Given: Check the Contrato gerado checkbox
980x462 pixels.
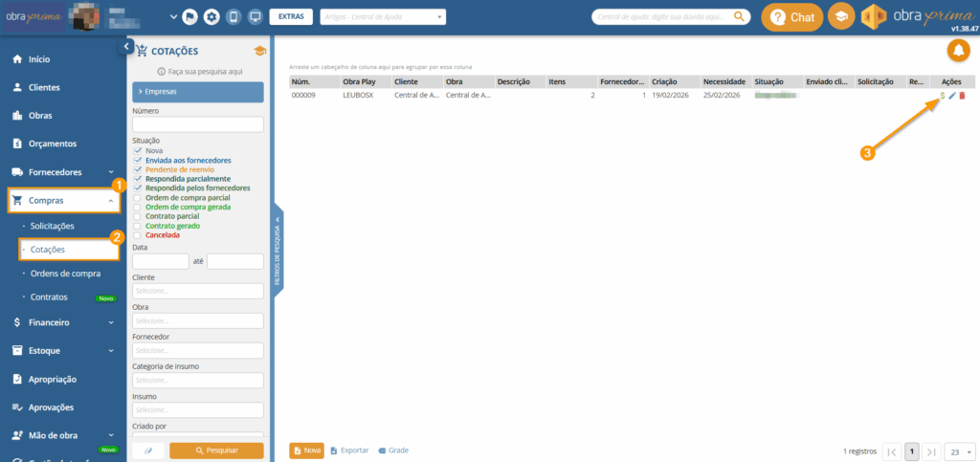Looking at the screenshot, I should pyautogui.click(x=138, y=226).
